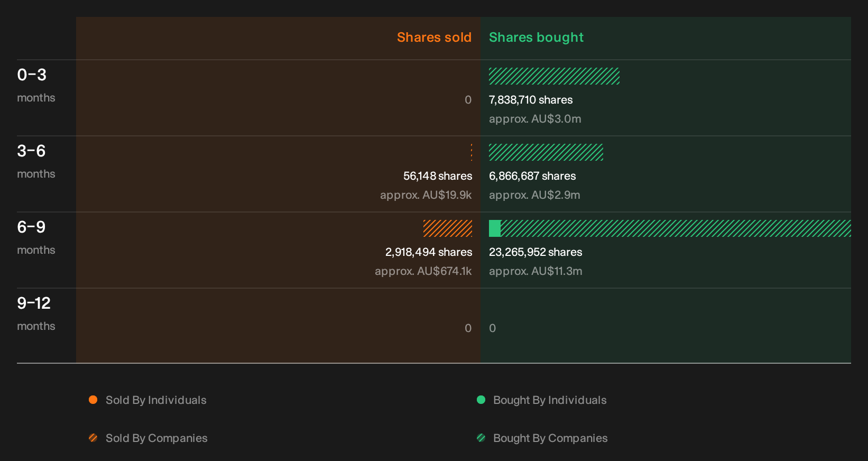Click the Shares sold column header

tap(434, 38)
